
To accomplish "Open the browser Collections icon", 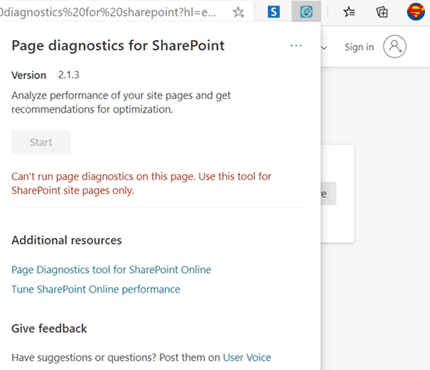I will tap(382, 12).
